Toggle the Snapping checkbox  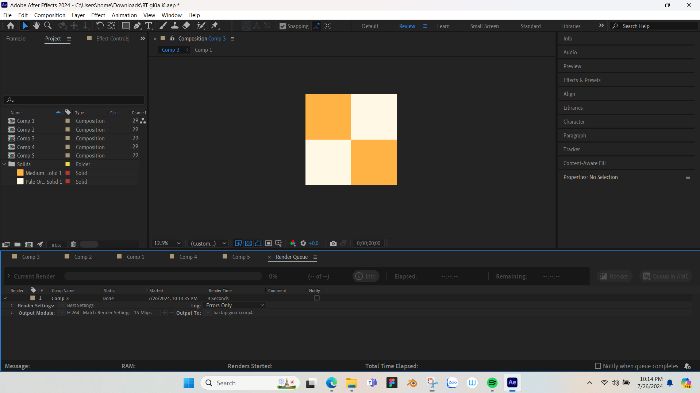pos(283,26)
